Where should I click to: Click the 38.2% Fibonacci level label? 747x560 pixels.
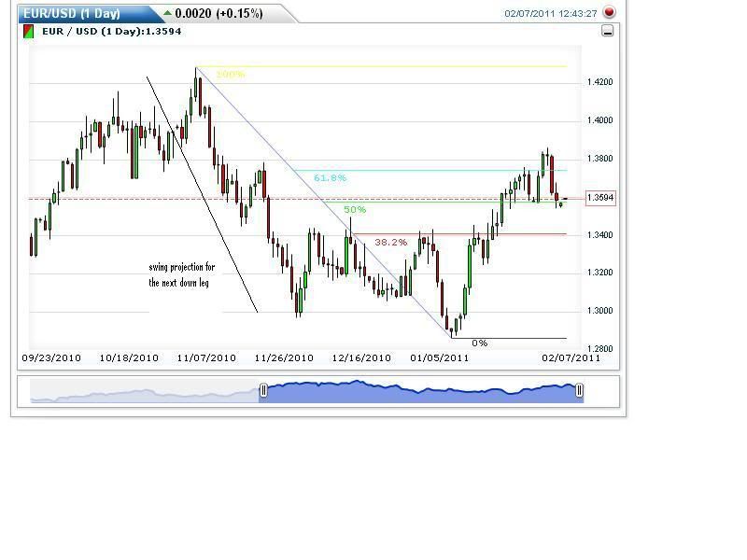(390, 243)
